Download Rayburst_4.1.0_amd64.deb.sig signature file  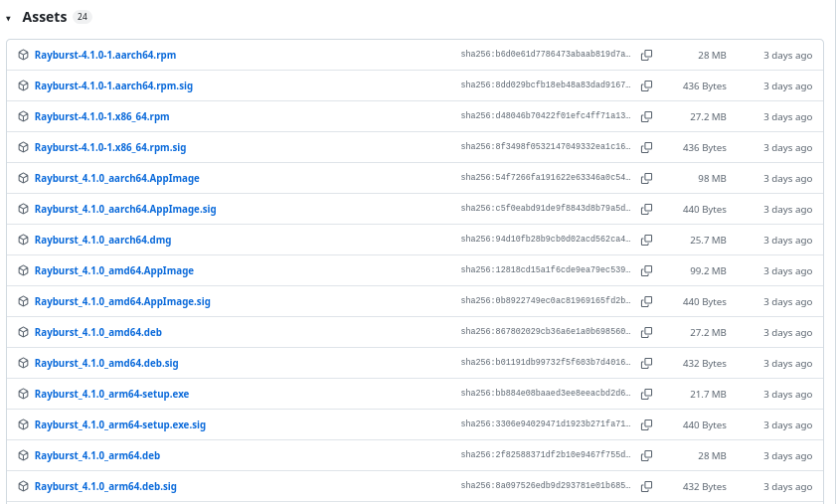click(x=106, y=363)
